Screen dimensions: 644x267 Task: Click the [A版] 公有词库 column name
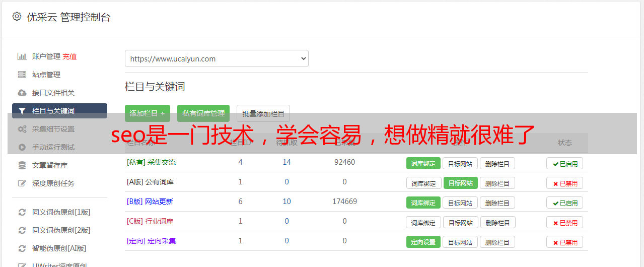150,182
